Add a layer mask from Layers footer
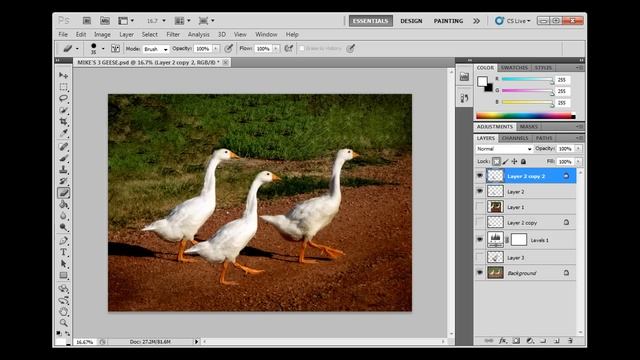Viewport: 640px width, 360px height. [x=516, y=340]
